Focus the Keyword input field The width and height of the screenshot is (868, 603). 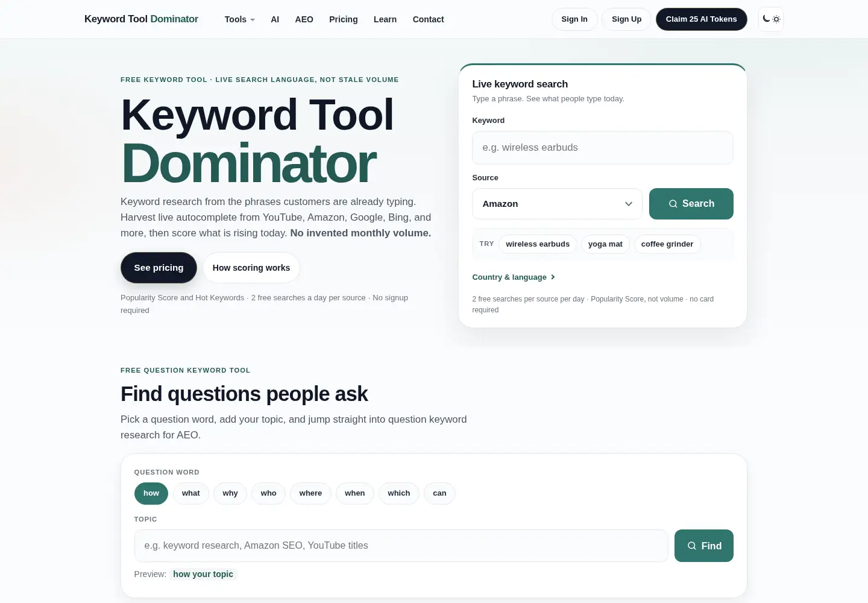click(603, 148)
